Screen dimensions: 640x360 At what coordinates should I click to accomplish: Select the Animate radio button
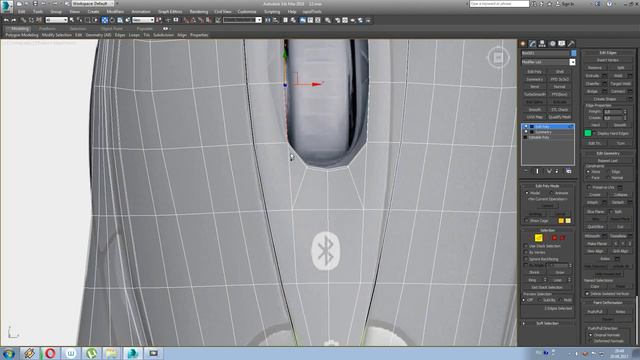(x=551, y=193)
